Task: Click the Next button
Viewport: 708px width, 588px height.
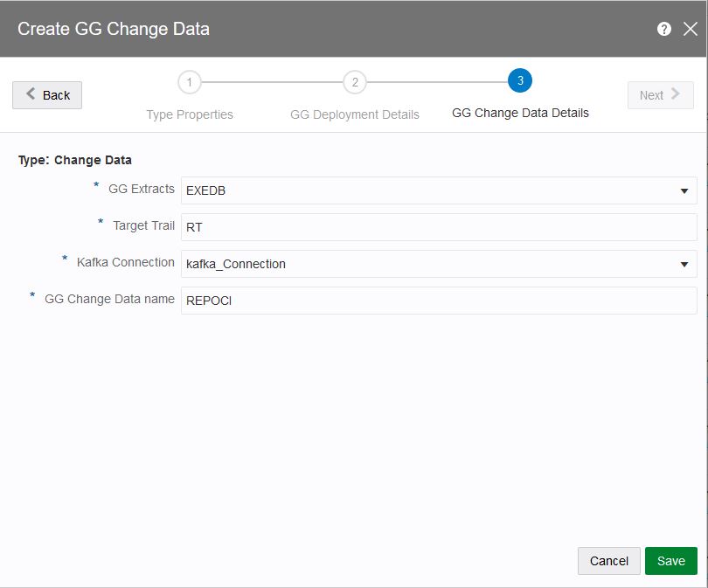Action: pyautogui.click(x=660, y=95)
